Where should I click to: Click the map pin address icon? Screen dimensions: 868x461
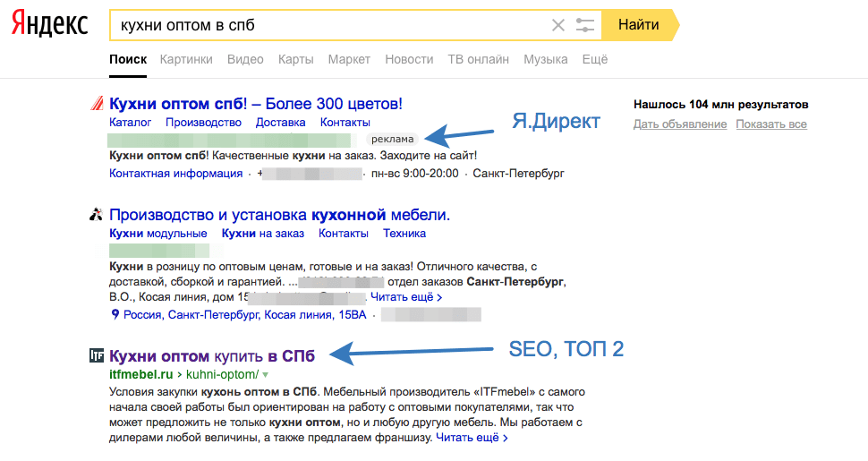[115, 314]
